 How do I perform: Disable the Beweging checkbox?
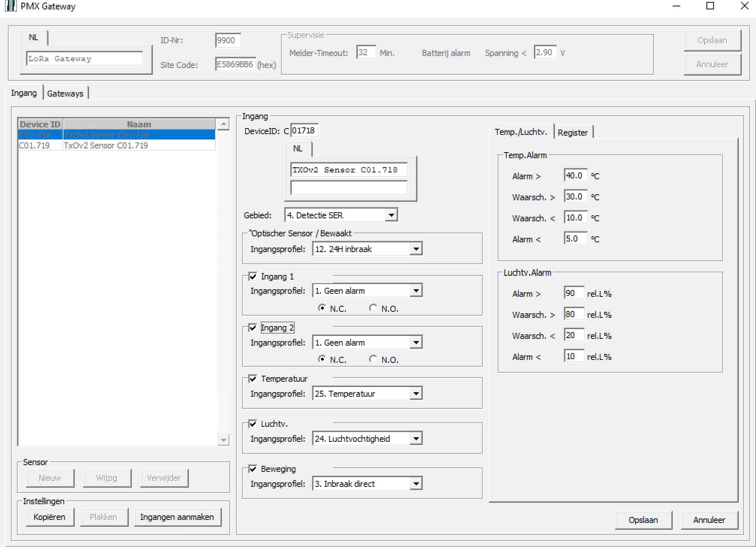click(253, 469)
